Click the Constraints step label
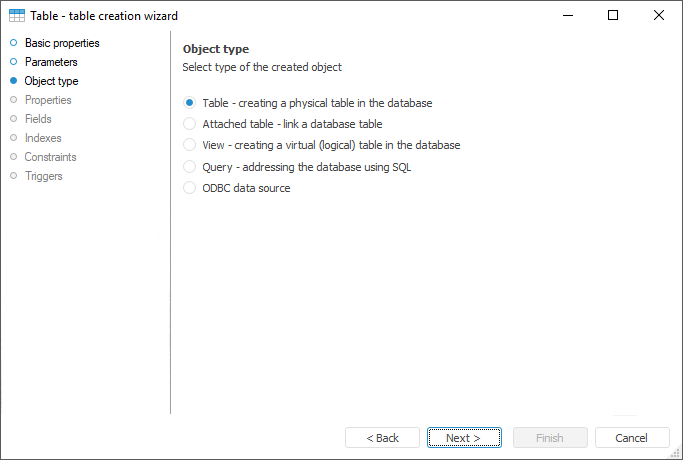The height and width of the screenshot is (460, 683). pyautogui.click(x=50, y=157)
